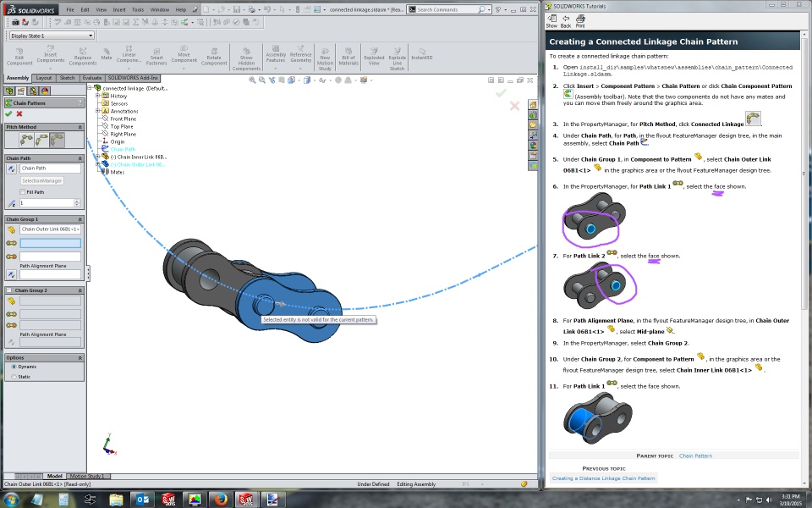Click the instance count spinner arrows

77,203
